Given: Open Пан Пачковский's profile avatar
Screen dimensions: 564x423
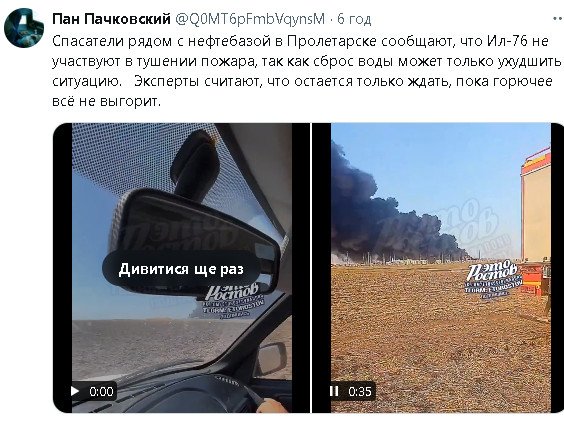Looking at the screenshot, I should 24,28.
